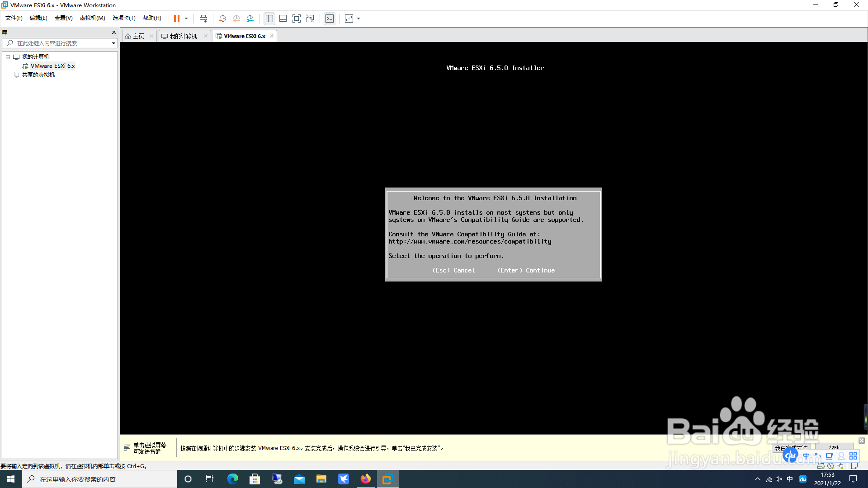Send Ctrl+Alt+Del to the virtual machine

(203, 19)
